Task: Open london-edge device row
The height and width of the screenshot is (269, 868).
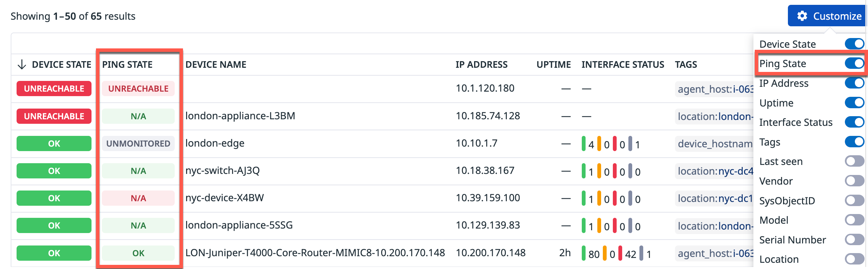Action: pyautogui.click(x=215, y=143)
